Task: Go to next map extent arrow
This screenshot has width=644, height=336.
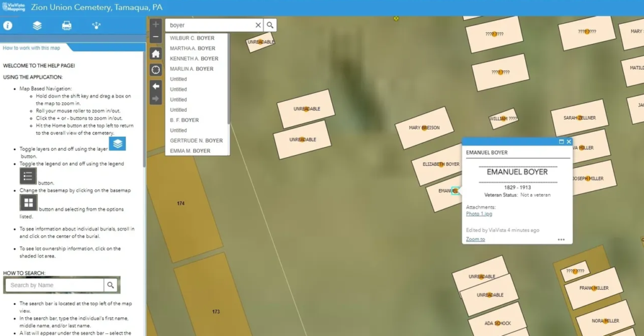Action: [x=156, y=99]
